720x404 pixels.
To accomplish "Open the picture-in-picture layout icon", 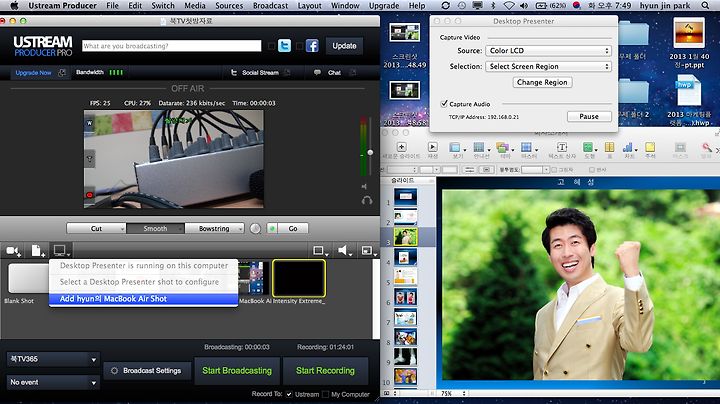I will click(369, 251).
